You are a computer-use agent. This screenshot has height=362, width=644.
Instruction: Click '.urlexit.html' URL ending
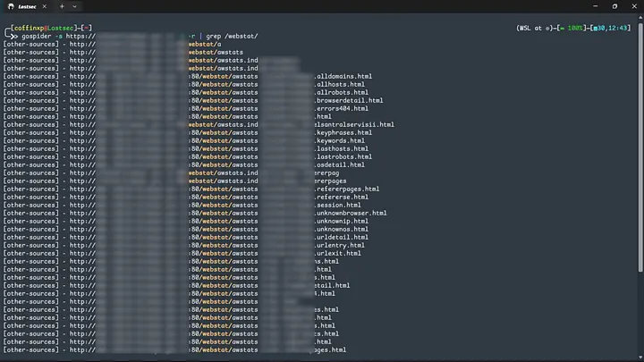tap(337, 253)
